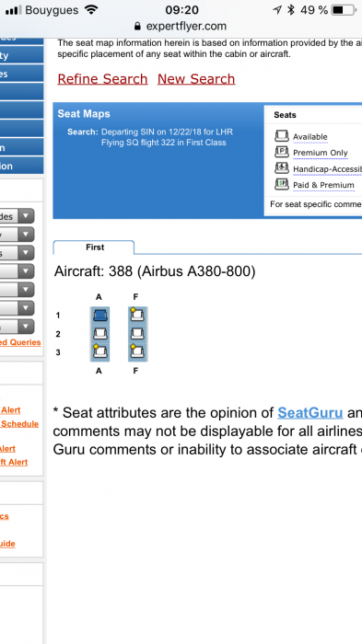Select seat 3A with yellow marker
The width and height of the screenshot is (362, 644).
click(x=100, y=351)
